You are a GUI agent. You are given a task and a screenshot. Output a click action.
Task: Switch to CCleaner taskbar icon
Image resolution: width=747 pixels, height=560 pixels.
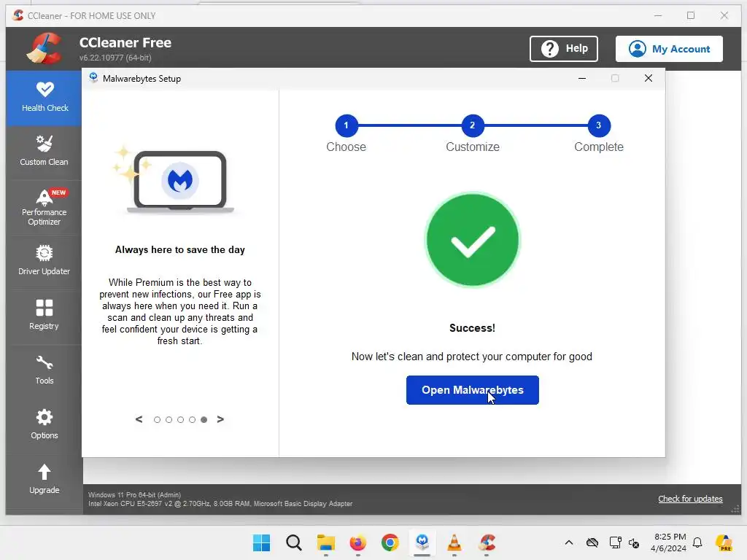click(x=487, y=542)
